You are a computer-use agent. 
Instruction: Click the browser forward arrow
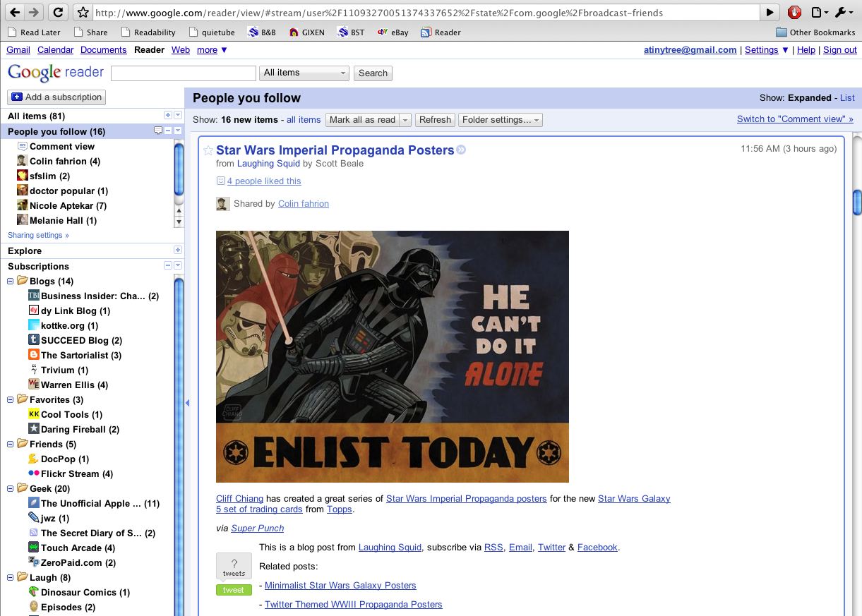(x=33, y=12)
